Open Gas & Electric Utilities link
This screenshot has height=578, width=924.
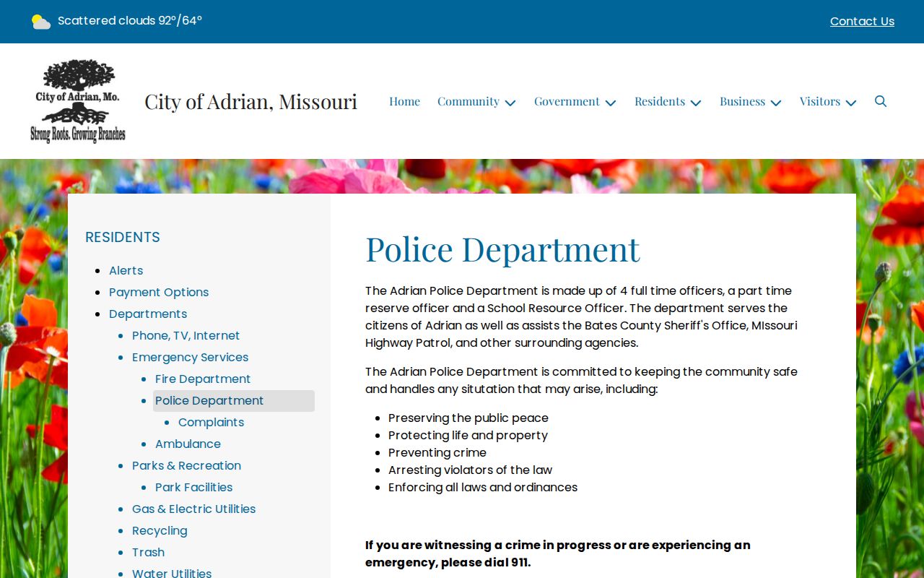(x=194, y=509)
